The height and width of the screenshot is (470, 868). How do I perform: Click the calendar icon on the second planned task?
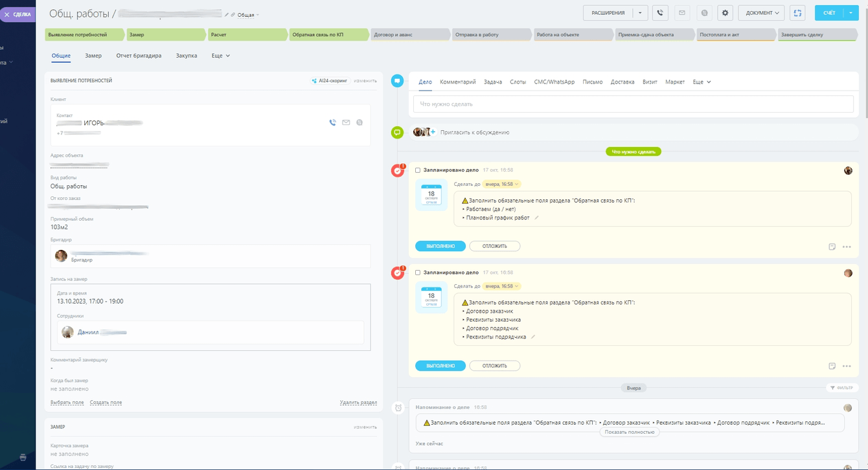(x=431, y=298)
